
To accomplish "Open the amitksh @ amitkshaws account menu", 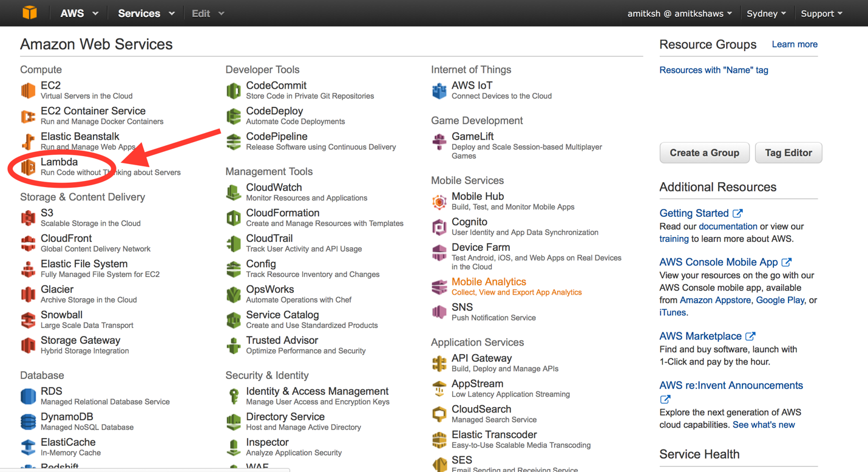I will [680, 13].
